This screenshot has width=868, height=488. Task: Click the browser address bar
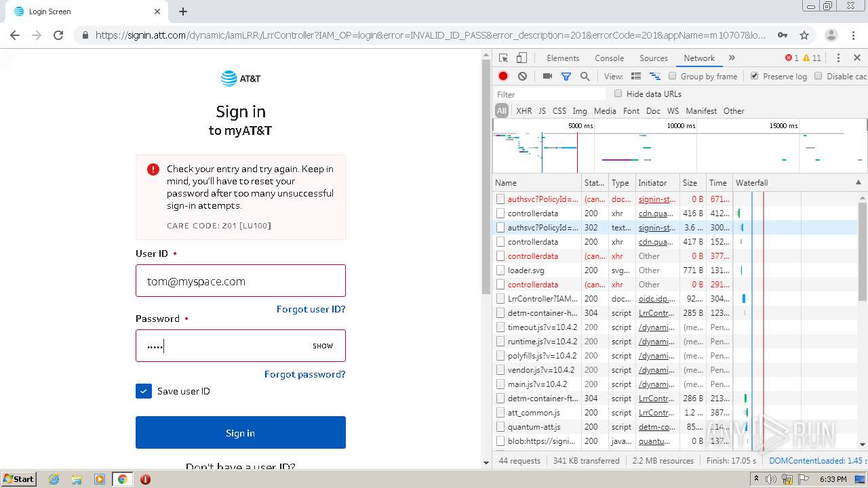430,35
